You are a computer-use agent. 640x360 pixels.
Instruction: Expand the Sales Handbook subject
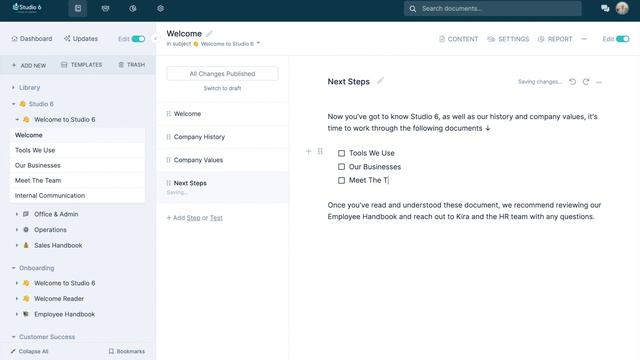click(17, 245)
